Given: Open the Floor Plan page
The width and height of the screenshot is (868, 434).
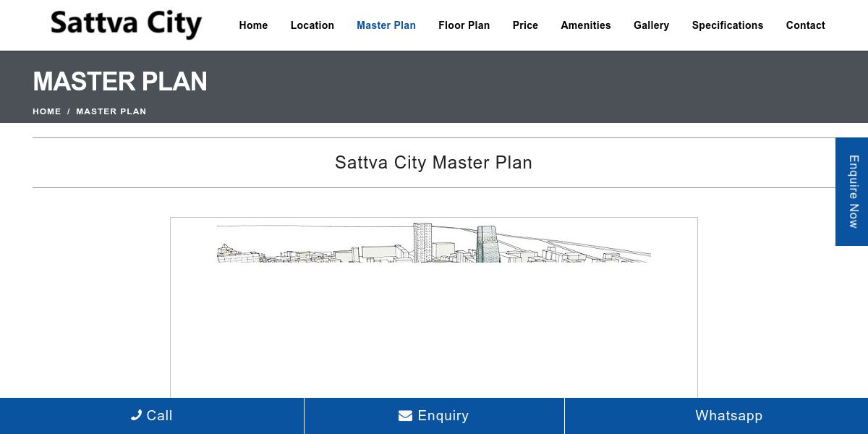Looking at the screenshot, I should coord(464,25).
